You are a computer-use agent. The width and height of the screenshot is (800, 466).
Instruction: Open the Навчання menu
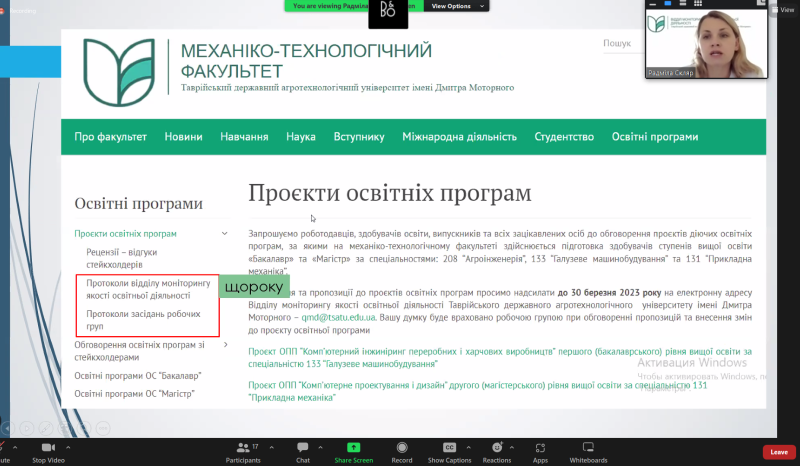244,137
